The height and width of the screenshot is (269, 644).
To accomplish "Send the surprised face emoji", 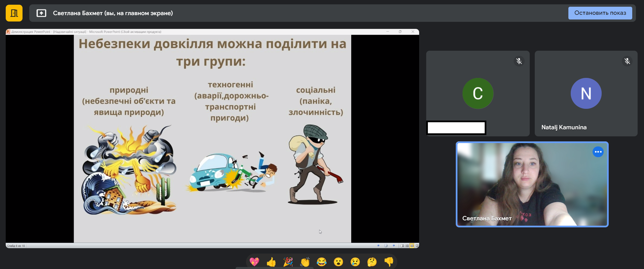I will pos(338,262).
